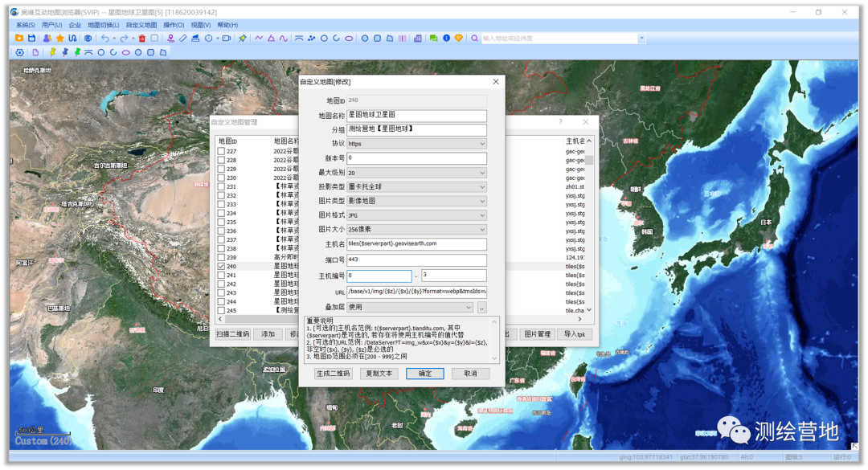Click the 图片管理 button

point(538,334)
